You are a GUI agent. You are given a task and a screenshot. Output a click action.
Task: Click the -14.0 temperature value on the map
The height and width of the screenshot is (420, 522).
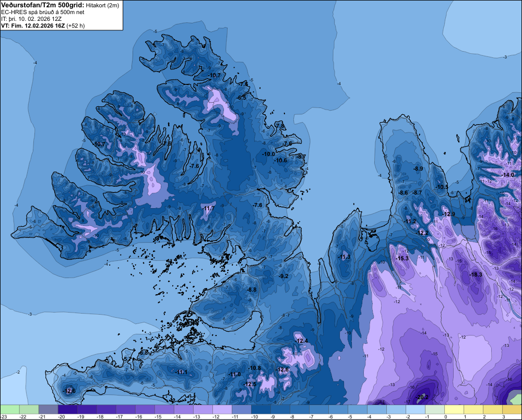508,175
